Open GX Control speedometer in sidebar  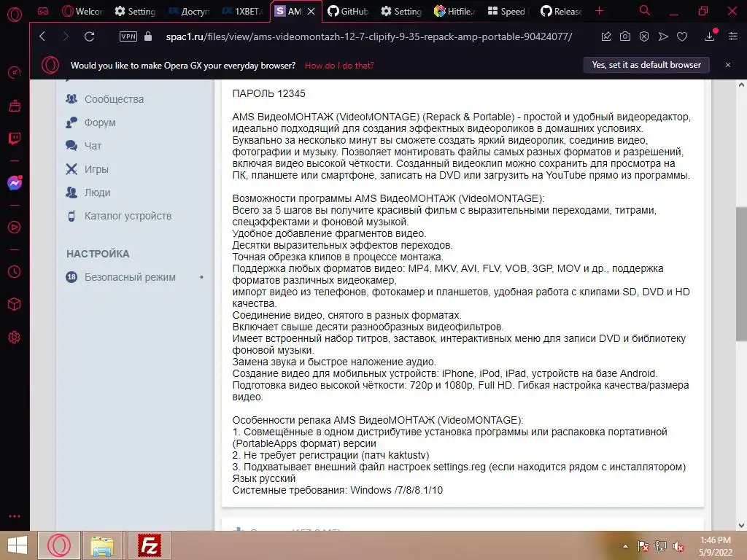(x=15, y=72)
